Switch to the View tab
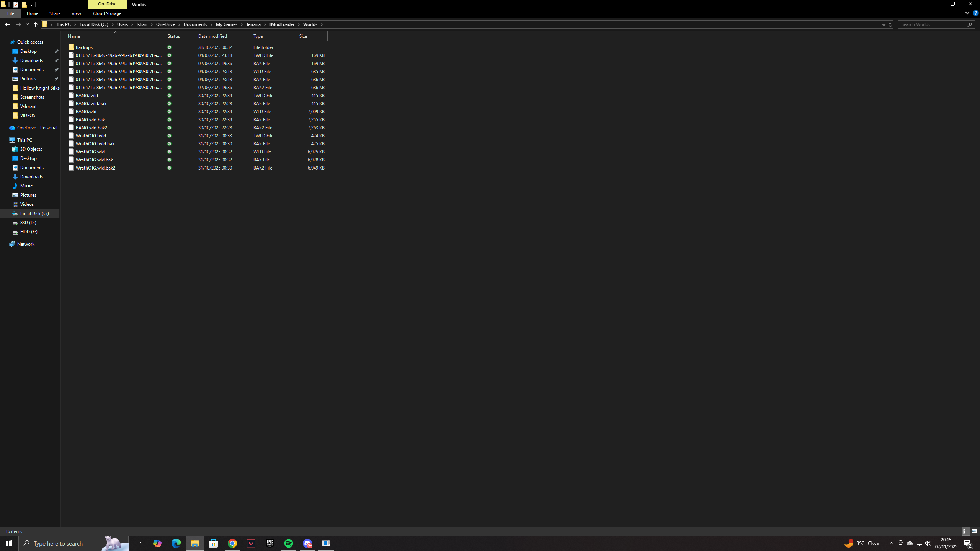The image size is (980, 551). pyautogui.click(x=76, y=13)
